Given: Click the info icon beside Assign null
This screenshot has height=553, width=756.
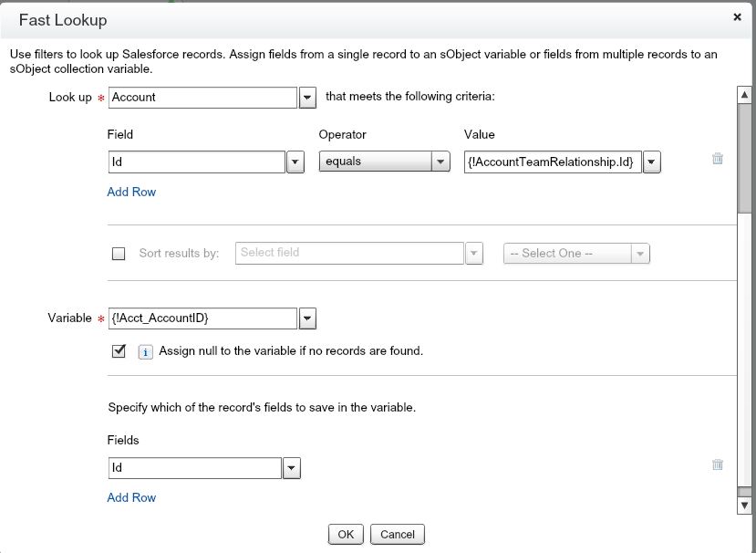Looking at the screenshot, I should click(145, 351).
